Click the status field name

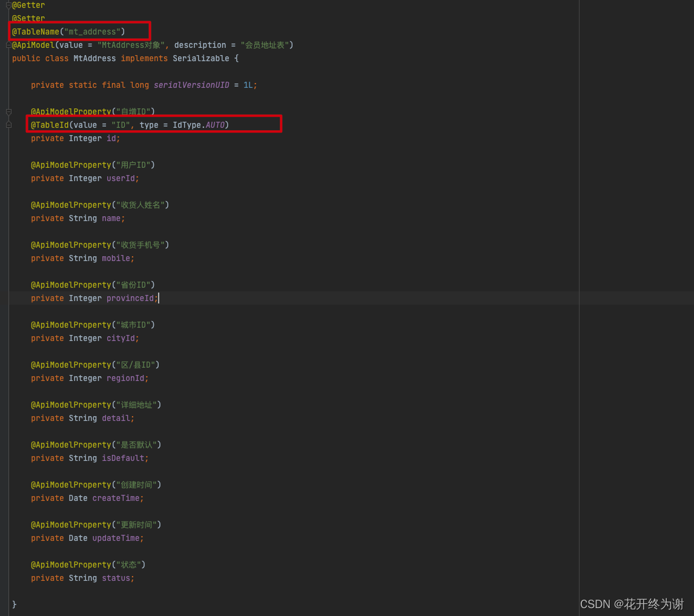tap(116, 578)
